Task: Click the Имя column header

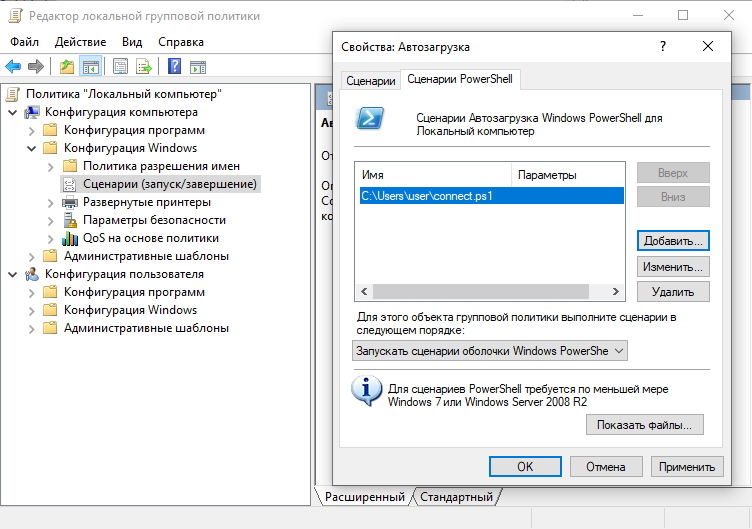Action: [434, 175]
